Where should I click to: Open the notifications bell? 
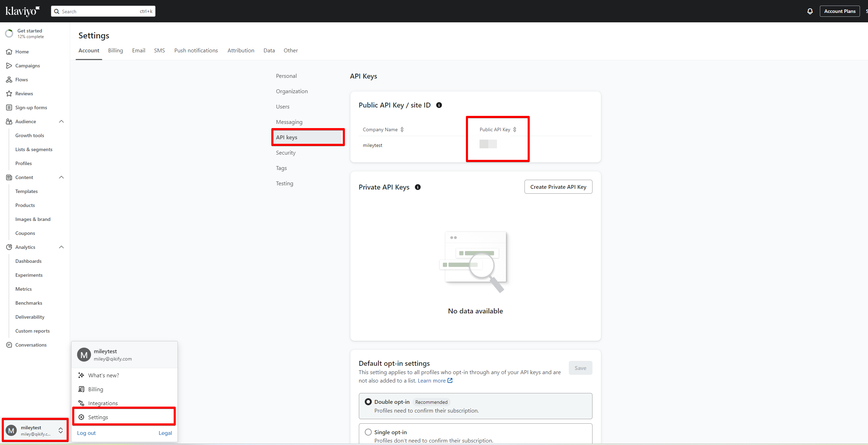coord(810,11)
